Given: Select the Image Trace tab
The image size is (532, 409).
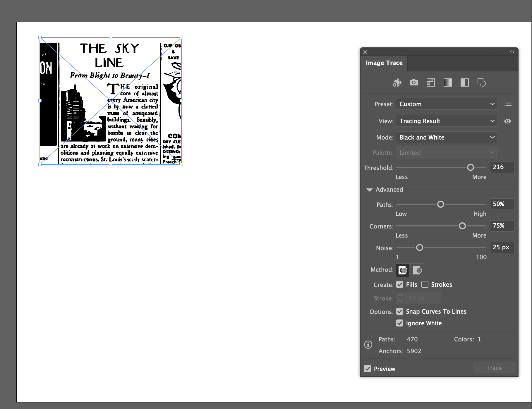Looking at the screenshot, I should click(x=384, y=63).
